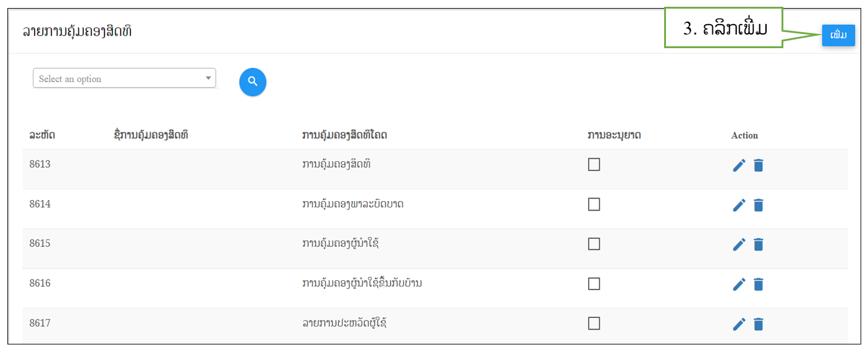Click the blue search magnifier button
The width and height of the screenshot is (868, 350).
pyautogui.click(x=253, y=81)
